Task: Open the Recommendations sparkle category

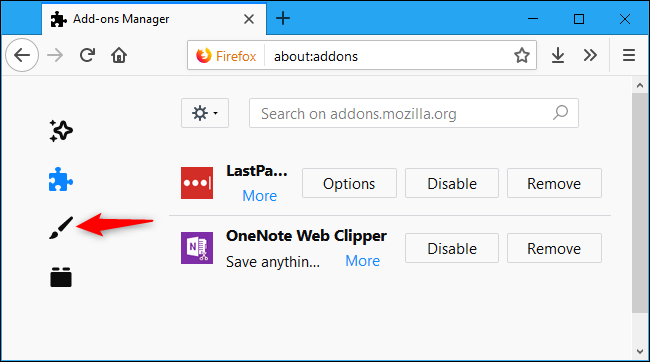Action: point(61,131)
